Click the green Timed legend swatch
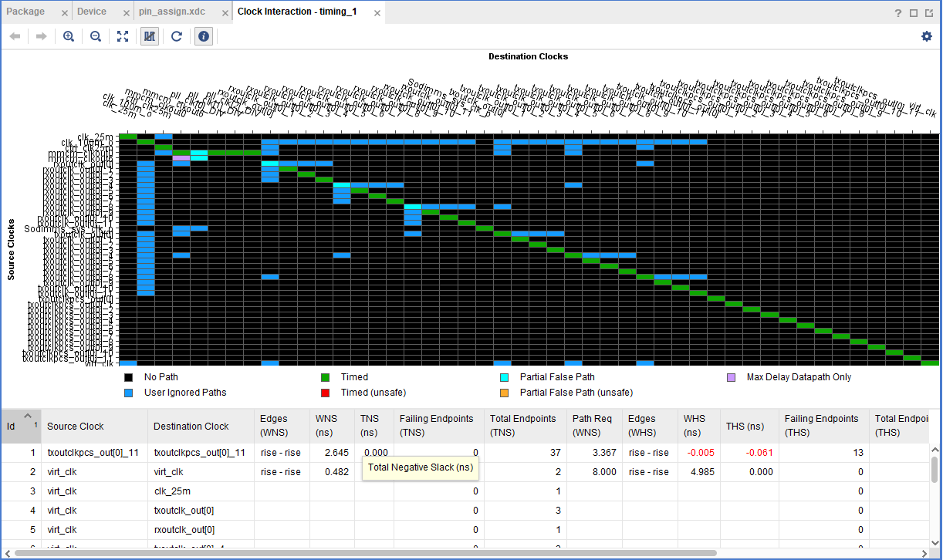 326,378
